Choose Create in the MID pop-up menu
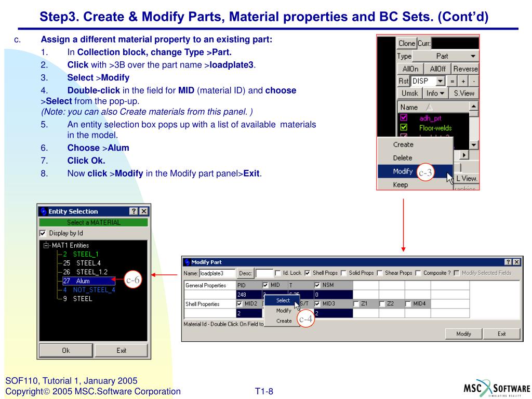Image resolution: width=532 pixels, height=399 pixels. pos(282,321)
